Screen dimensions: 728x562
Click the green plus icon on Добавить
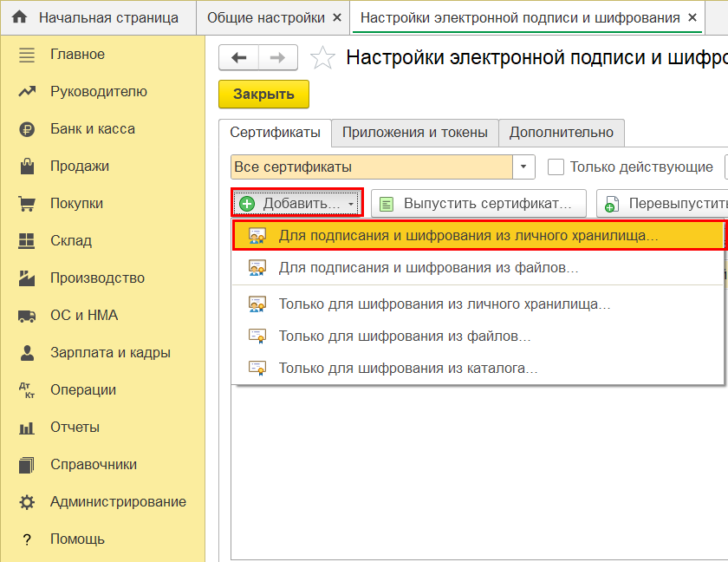[x=247, y=204]
